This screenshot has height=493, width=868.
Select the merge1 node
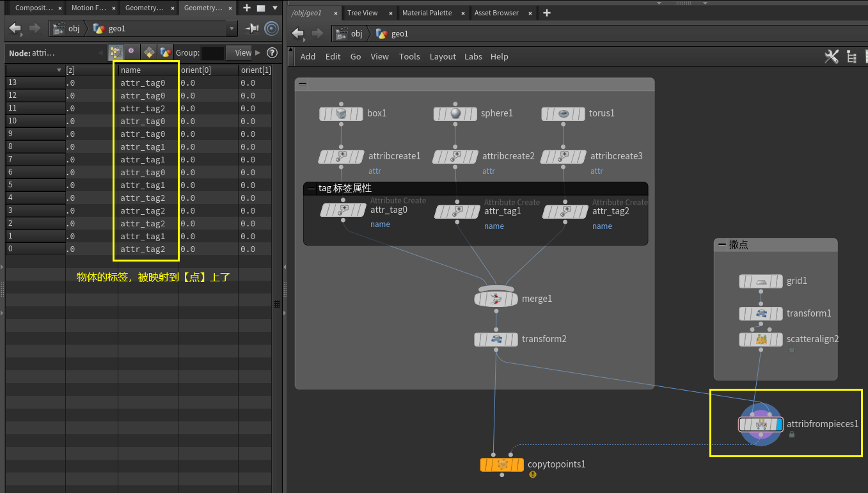(496, 299)
